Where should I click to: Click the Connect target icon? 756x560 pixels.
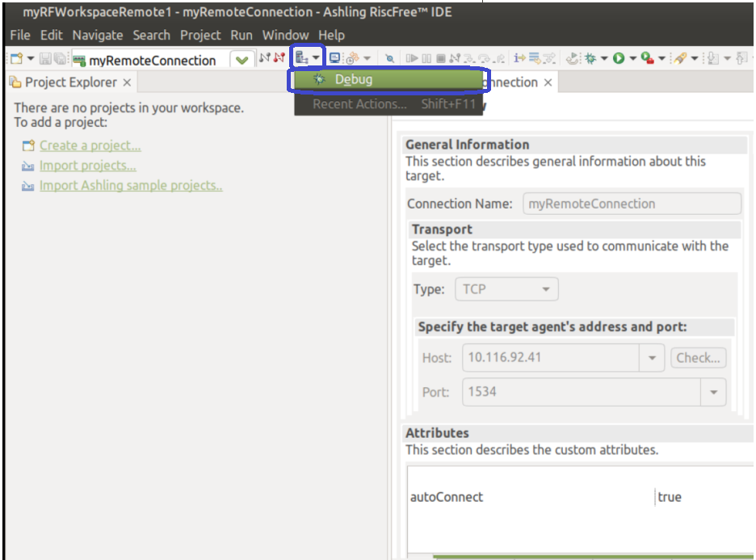coord(264,58)
